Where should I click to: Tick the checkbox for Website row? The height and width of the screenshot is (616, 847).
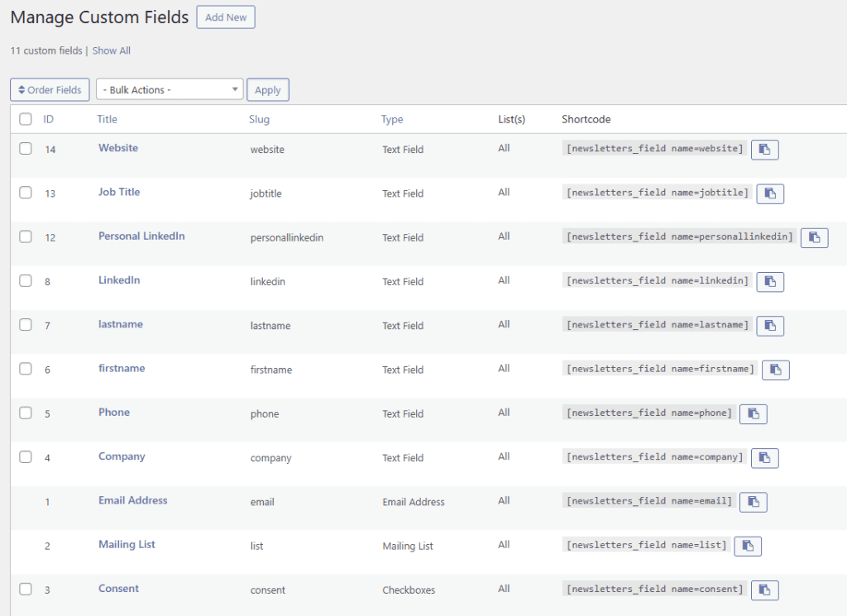[26, 149]
